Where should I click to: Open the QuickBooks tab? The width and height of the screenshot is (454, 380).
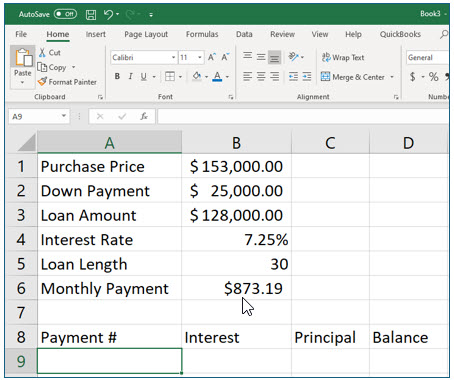click(x=400, y=34)
